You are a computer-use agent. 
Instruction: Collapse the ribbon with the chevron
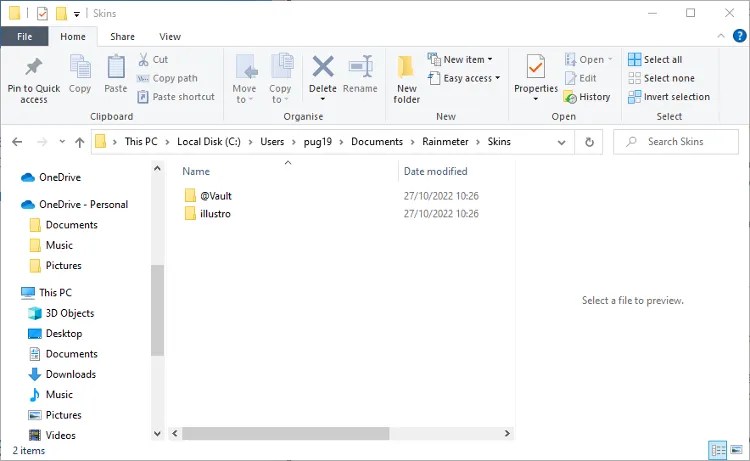pos(721,36)
